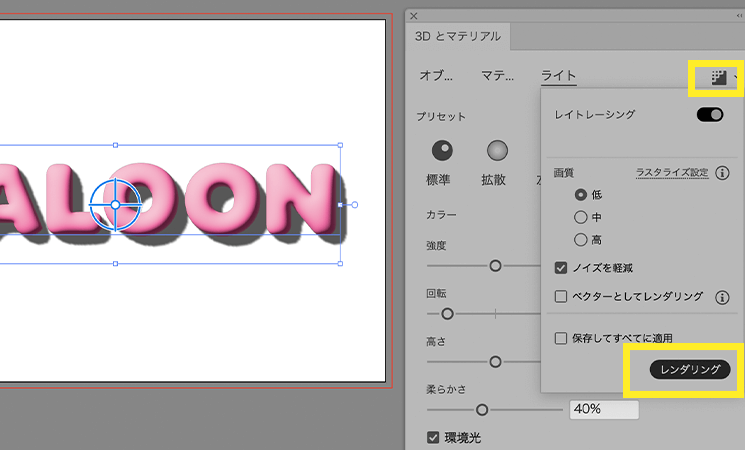The height and width of the screenshot is (450, 745).
Task: Click the rotation widget handle right of text
Action: tap(354, 205)
